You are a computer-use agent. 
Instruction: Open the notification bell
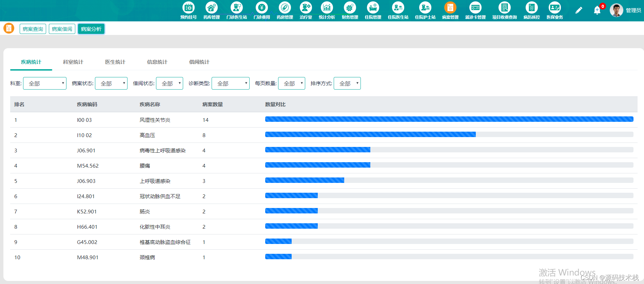(597, 11)
